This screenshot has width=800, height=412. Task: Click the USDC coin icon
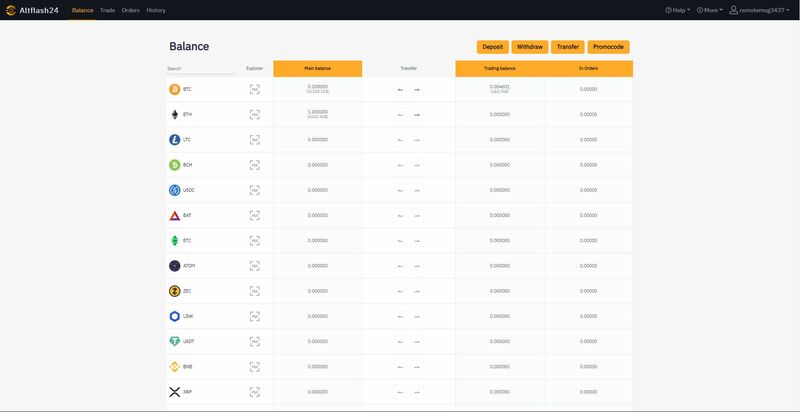click(174, 190)
